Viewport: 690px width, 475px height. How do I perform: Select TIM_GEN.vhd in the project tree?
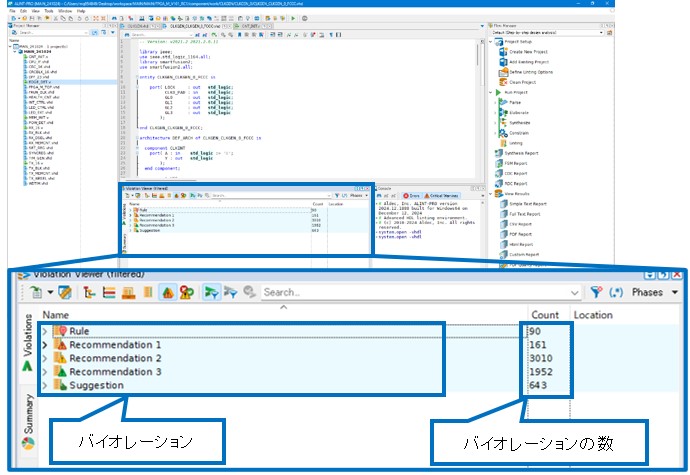coord(40,158)
